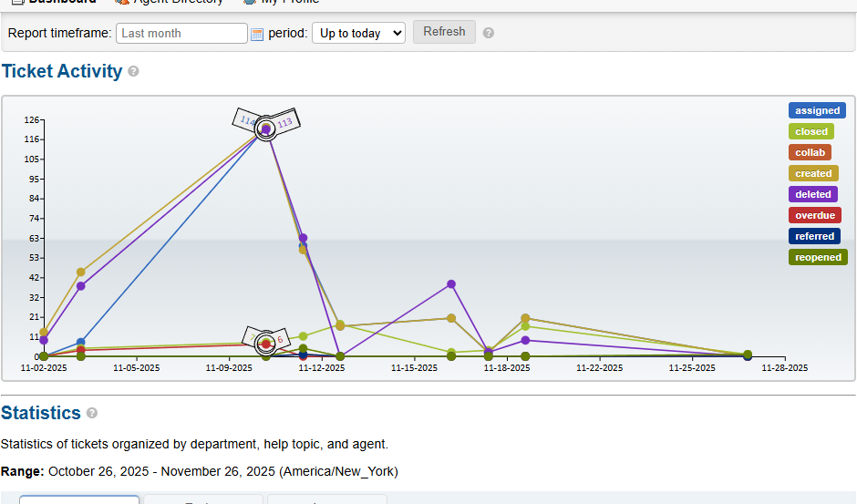The image size is (857, 504).
Task: Toggle the 'reopened' legend entry
Action: (818, 257)
